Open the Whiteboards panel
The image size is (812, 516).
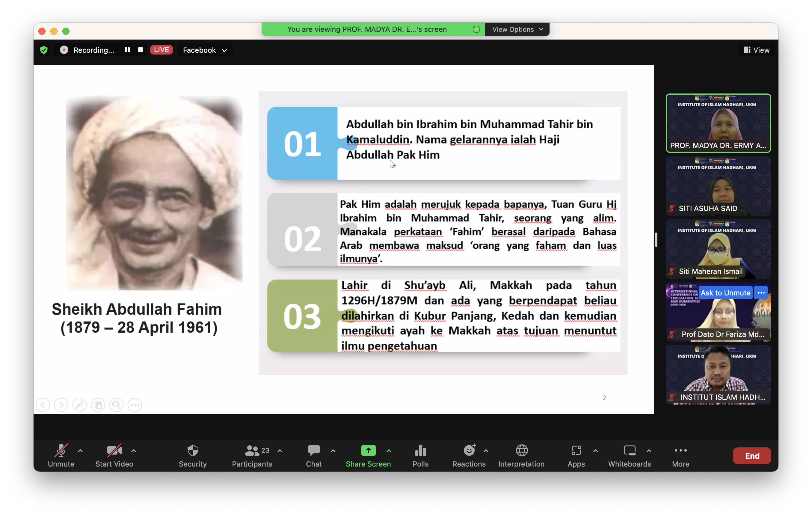pos(629,455)
